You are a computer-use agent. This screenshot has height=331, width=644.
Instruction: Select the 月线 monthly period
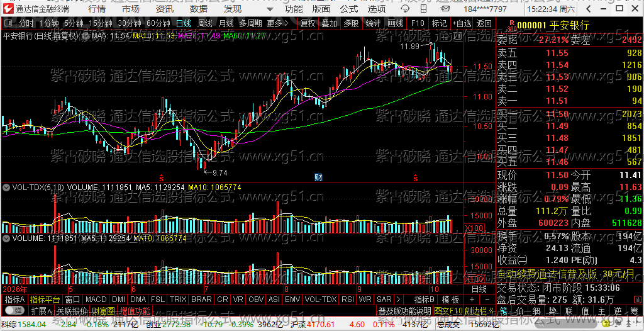(x=226, y=24)
